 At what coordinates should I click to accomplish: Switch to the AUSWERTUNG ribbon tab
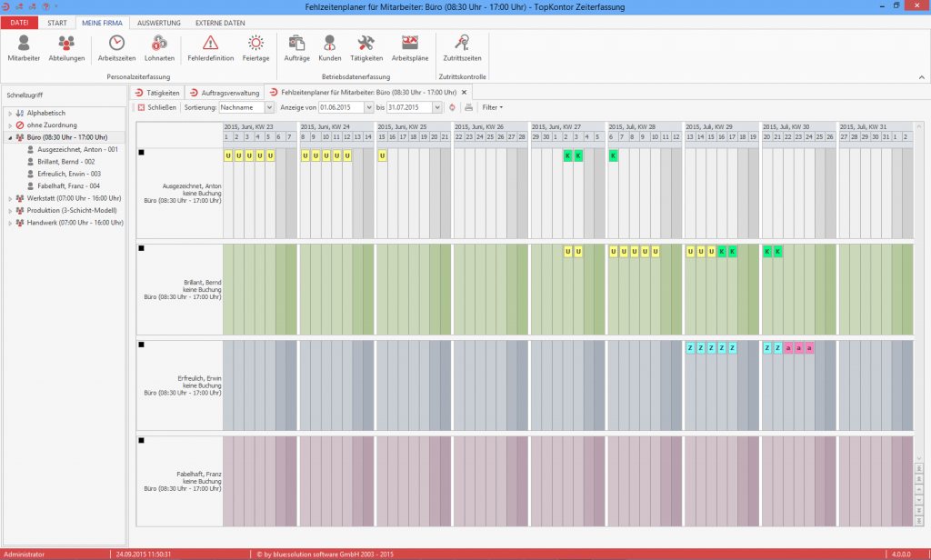(x=158, y=23)
